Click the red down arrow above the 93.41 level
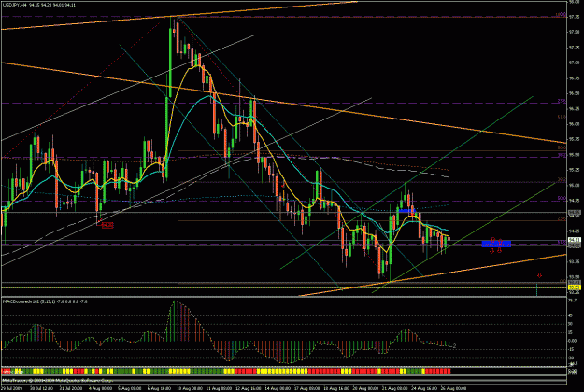584x392 pixels. (539, 275)
